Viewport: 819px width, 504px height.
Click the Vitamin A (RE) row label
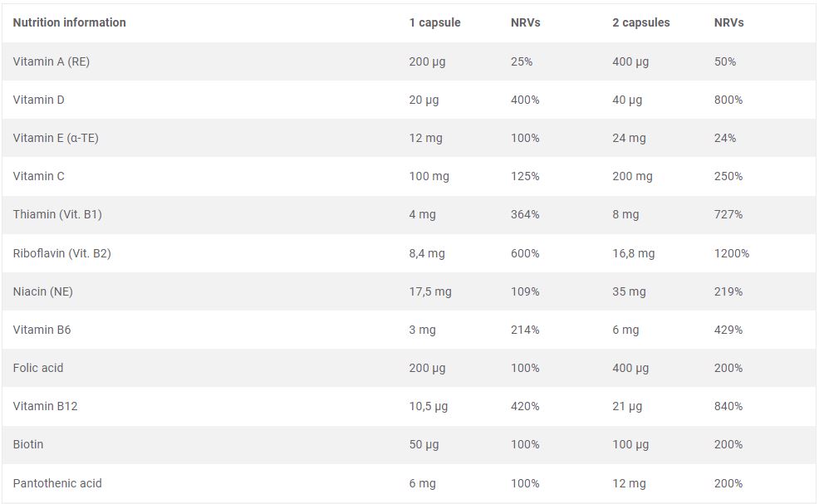click(51, 61)
